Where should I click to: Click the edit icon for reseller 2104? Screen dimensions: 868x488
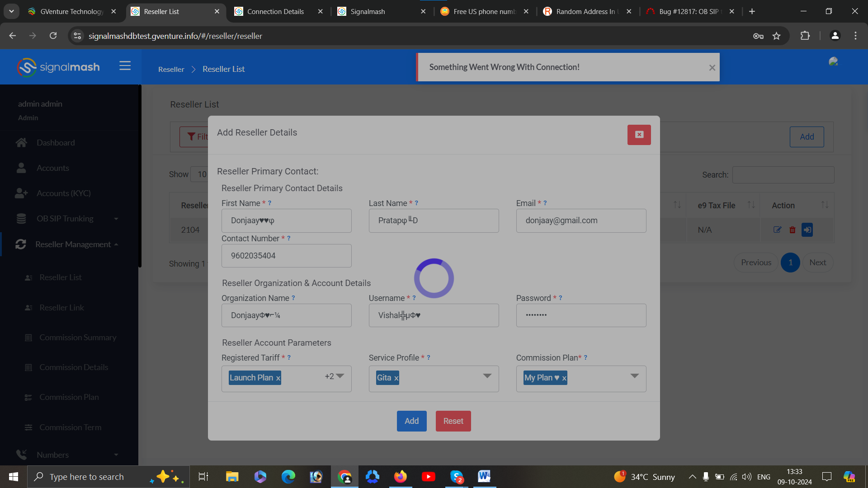777,230
